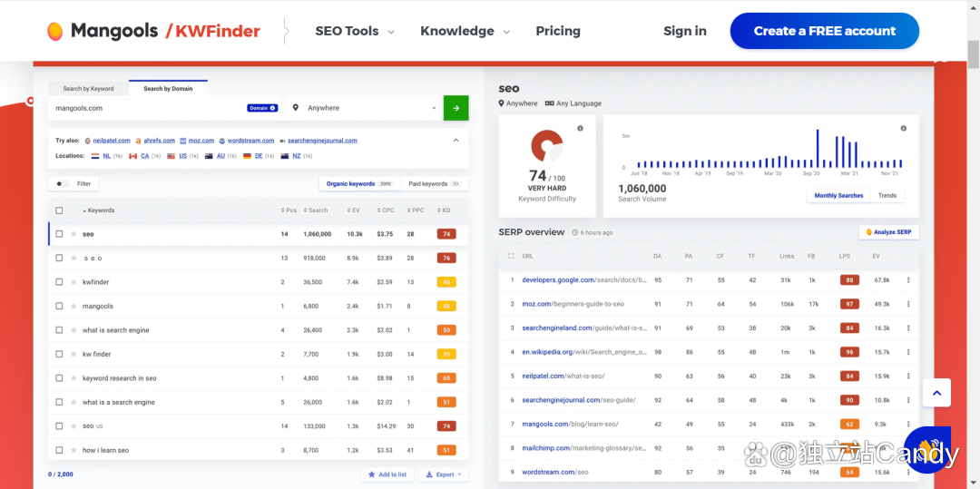Click Create a FREE account button
980x489 pixels.
pos(824,31)
